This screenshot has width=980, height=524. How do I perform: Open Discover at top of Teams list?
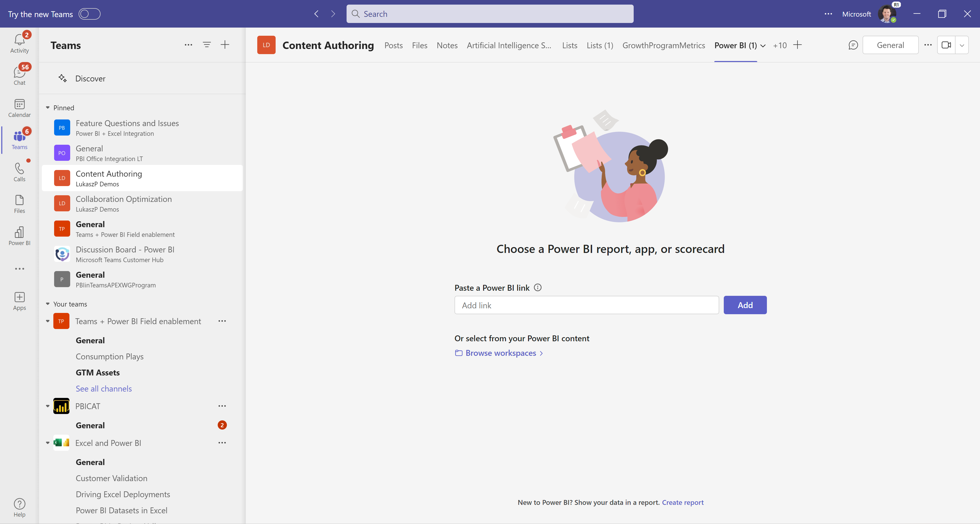90,78
